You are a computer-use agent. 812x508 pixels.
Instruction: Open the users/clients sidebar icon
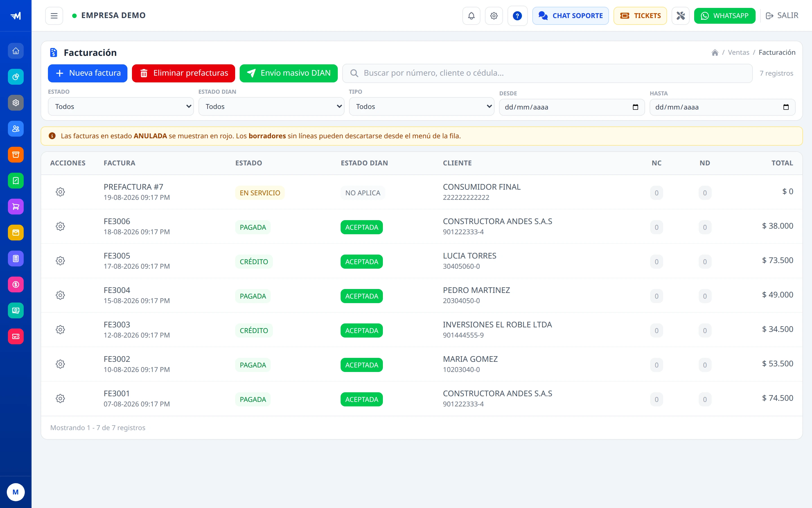pos(16,129)
